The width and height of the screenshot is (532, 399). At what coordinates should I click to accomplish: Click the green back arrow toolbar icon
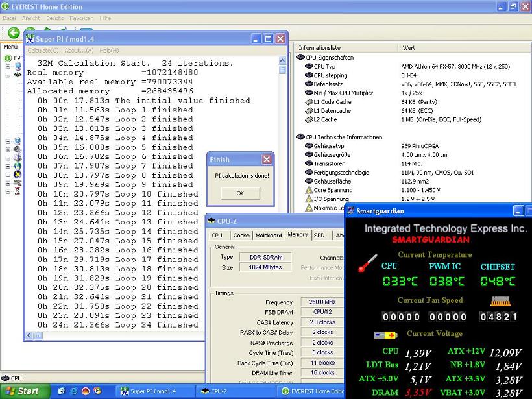14,33
